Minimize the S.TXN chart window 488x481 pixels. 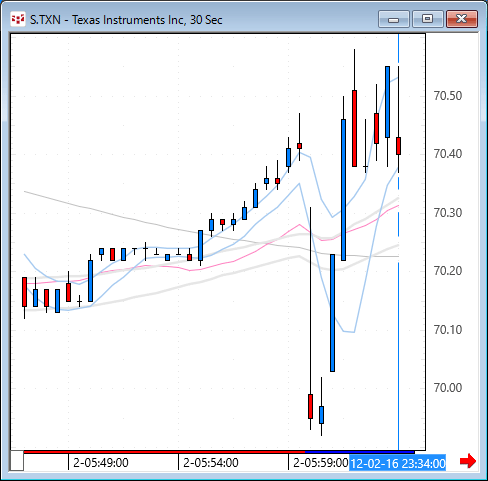394,19
